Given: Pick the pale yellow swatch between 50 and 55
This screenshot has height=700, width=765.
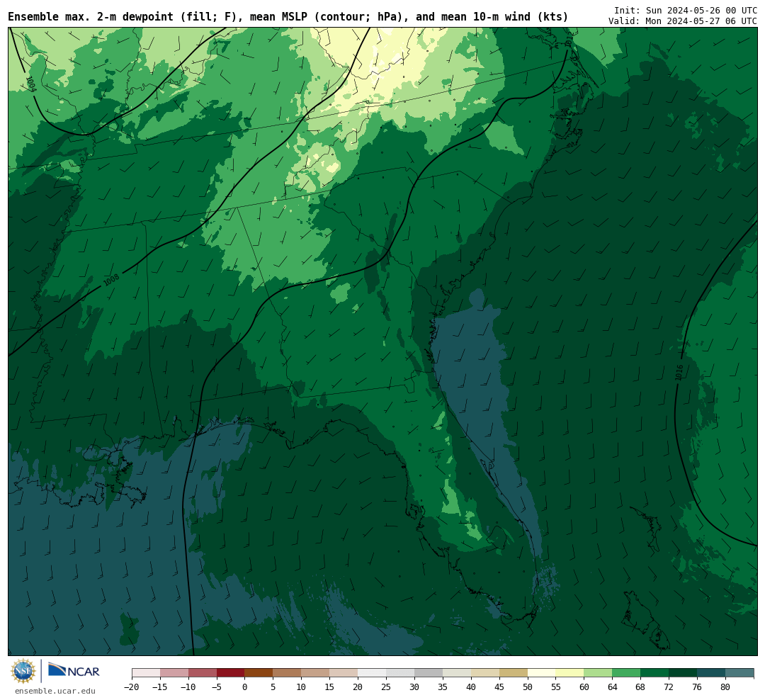Looking at the screenshot, I should pos(542,673).
